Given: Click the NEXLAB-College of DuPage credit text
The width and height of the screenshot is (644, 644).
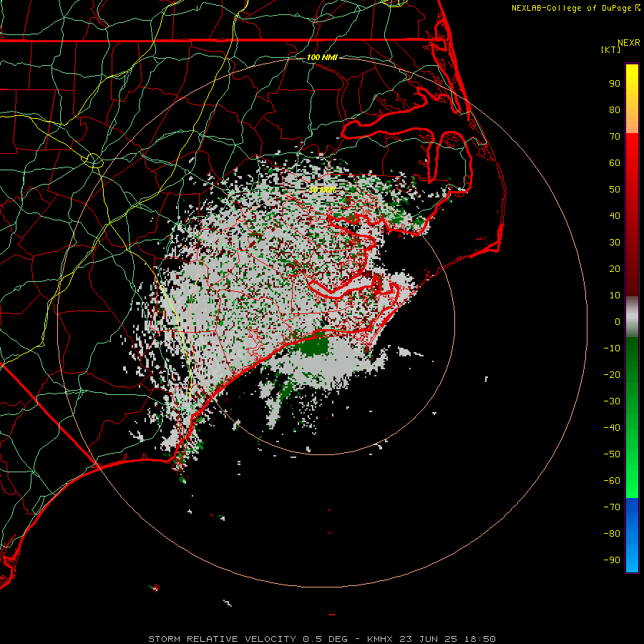Looking at the screenshot, I should click(x=571, y=8).
